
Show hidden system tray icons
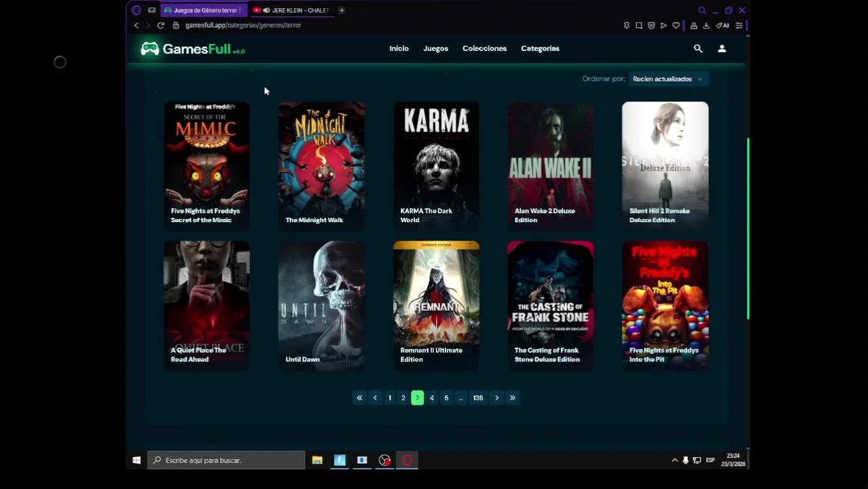point(674,460)
